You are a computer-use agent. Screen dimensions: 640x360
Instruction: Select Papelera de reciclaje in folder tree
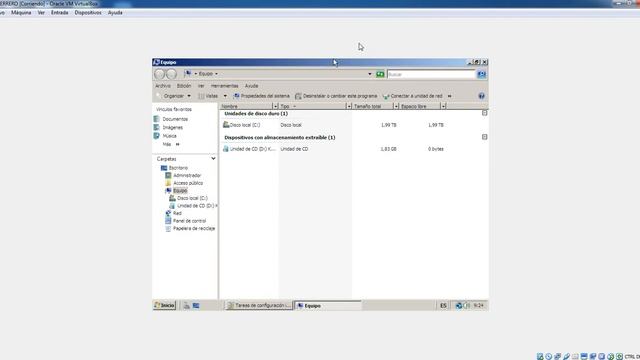[x=194, y=229]
